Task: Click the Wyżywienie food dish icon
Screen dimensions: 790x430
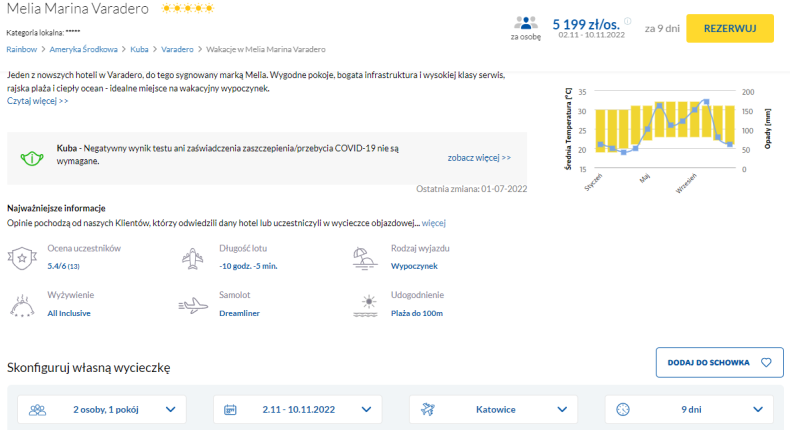Action: click(x=22, y=305)
